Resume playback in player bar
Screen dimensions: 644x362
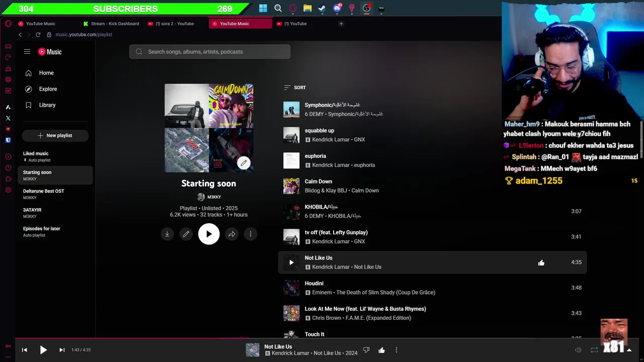tap(43, 350)
